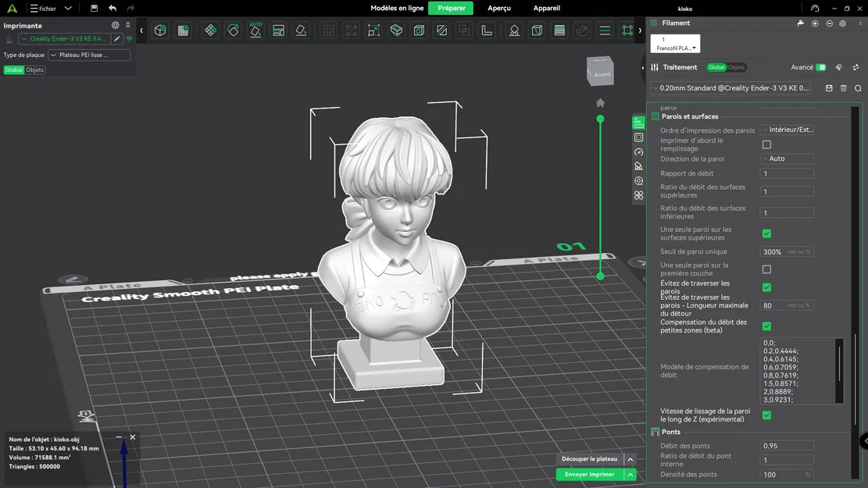Click the add plate grid icon
The width and height of the screenshot is (868, 488).
[183, 30]
